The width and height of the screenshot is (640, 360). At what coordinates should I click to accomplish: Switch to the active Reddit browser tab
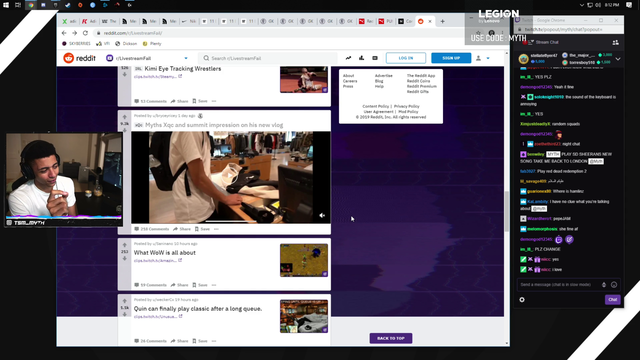pos(424,21)
